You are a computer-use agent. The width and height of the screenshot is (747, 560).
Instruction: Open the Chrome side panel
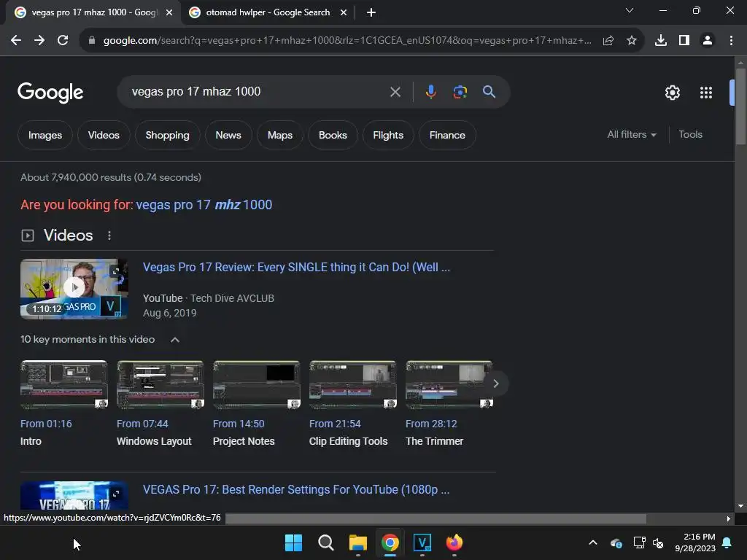pyautogui.click(x=684, y=41)
